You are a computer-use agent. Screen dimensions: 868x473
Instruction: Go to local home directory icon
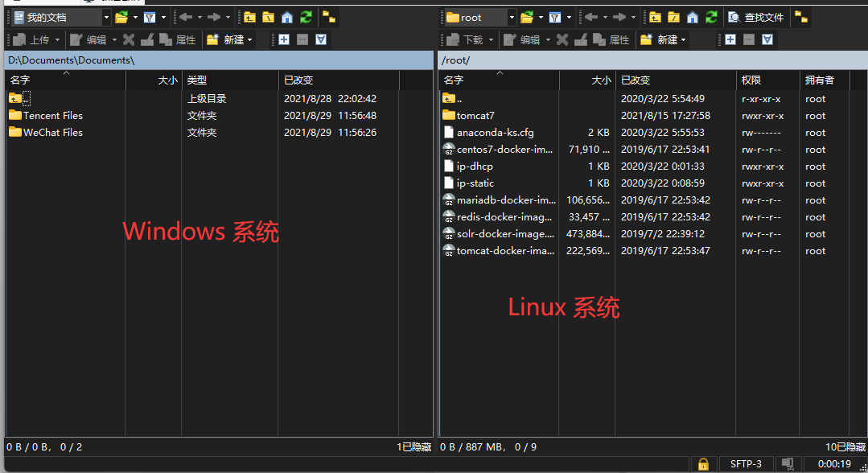pos(287,18)
